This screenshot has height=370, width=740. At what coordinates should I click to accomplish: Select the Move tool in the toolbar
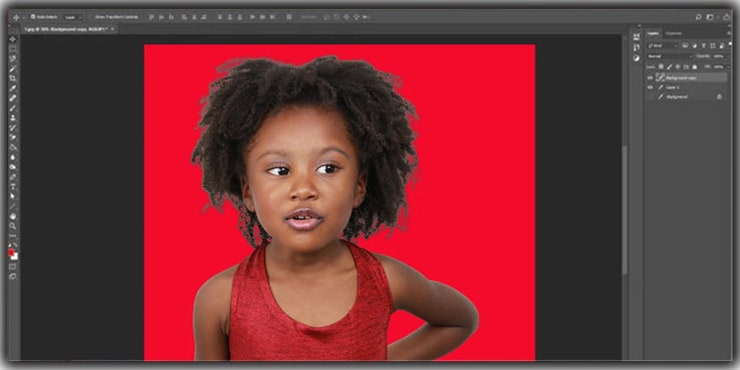click(13, 39)
